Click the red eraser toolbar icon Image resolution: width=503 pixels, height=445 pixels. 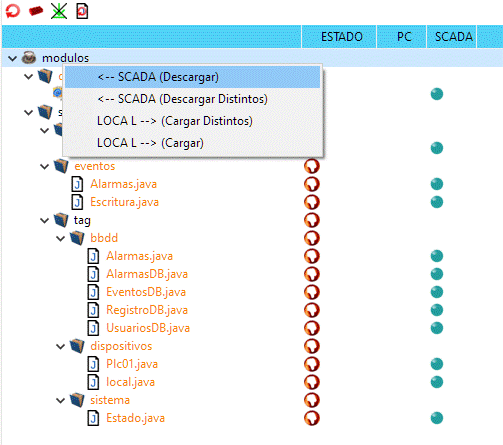pyautogui.click(x=36, y=11)
